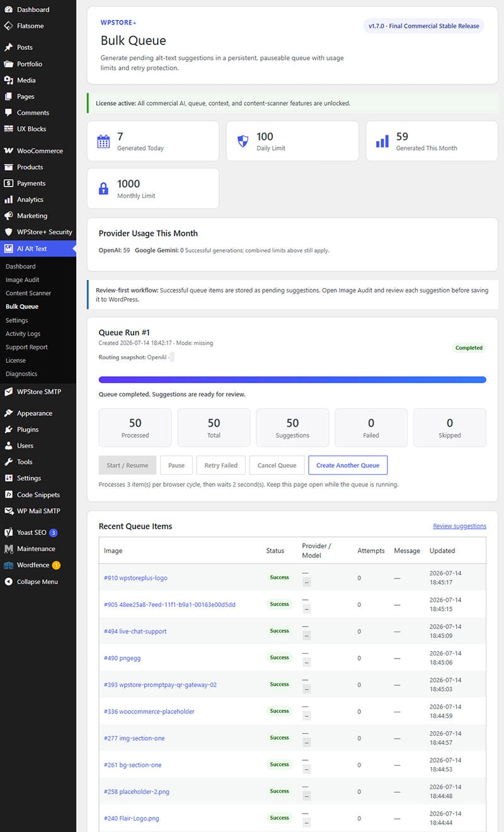This screenshot has width=504, height=832.
Task: Open the #910 wpstoreplus-logo image link
Action: pyautogui.click(x=135, y=577)
